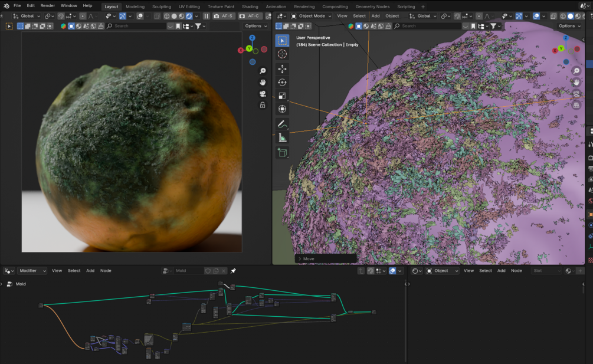Toggle X-ray in left viewport header
This screenshot has width=593, height=364.
tap(157, 16)
